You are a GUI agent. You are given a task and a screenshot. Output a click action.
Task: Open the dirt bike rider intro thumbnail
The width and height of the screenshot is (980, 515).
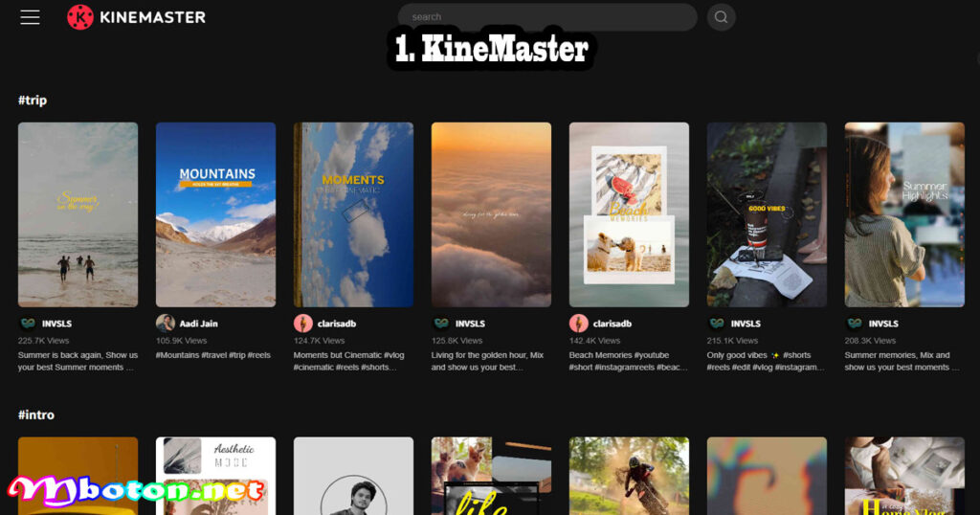pyautogui.click(x=630, y=477)
